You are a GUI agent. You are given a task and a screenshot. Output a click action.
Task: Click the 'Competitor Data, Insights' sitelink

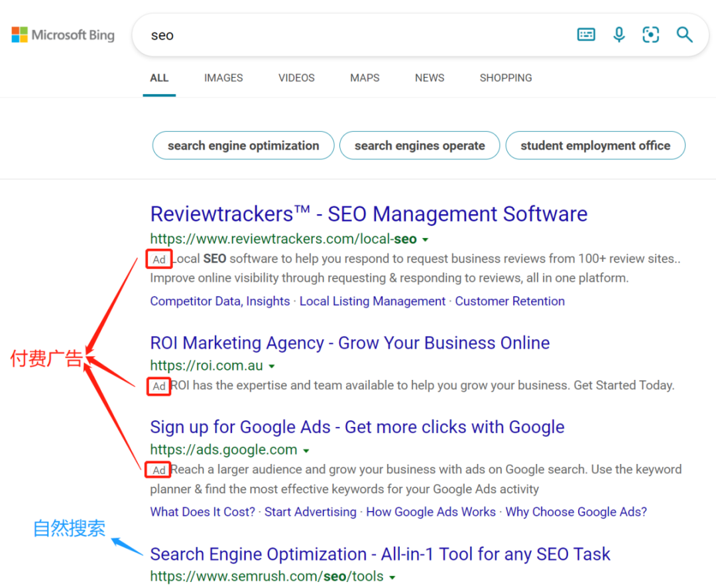click(x=219, y=301)
